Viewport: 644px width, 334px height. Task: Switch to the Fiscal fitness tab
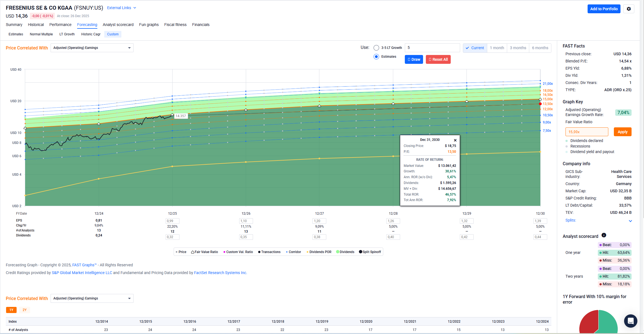[175, 25]
